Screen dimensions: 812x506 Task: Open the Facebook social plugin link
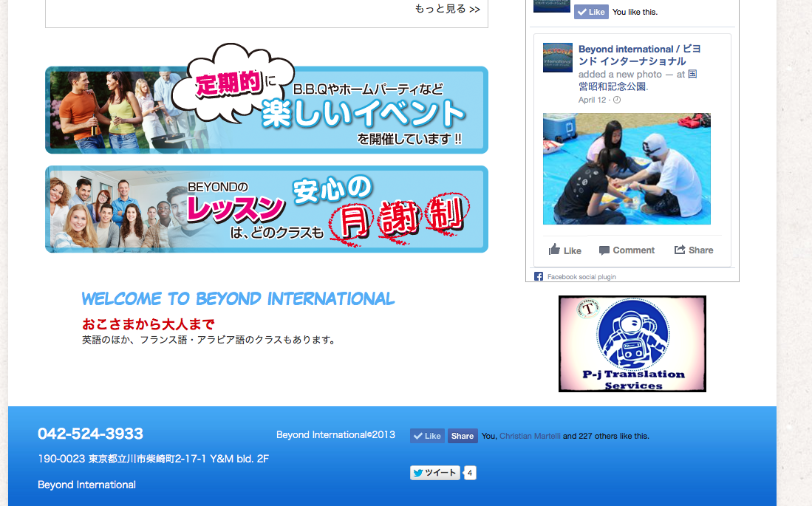[581, 277]
